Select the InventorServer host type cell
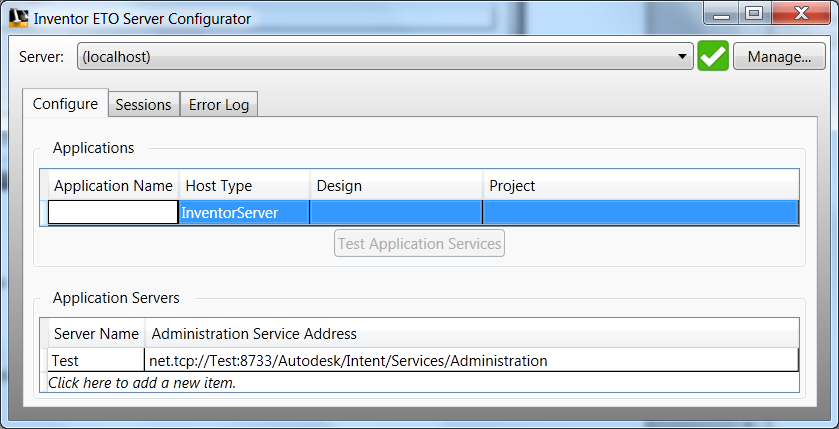 [x=244, y=212]
